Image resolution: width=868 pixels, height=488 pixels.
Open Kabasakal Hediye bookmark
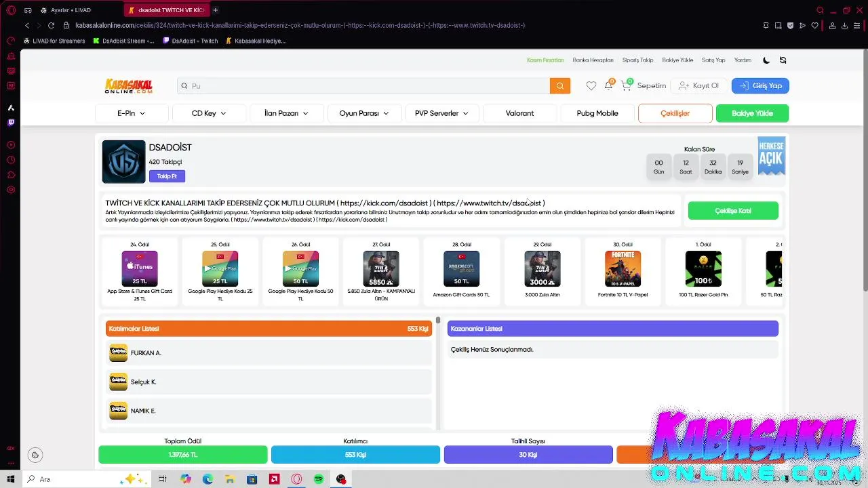(x=255, y=41)
